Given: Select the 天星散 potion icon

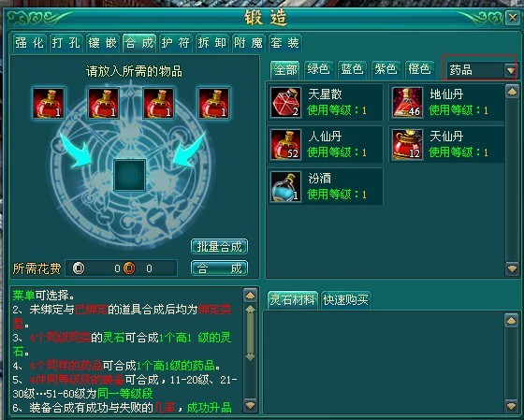Looking at the screenshot, I should pyautogui.click(x=285, y=102).
